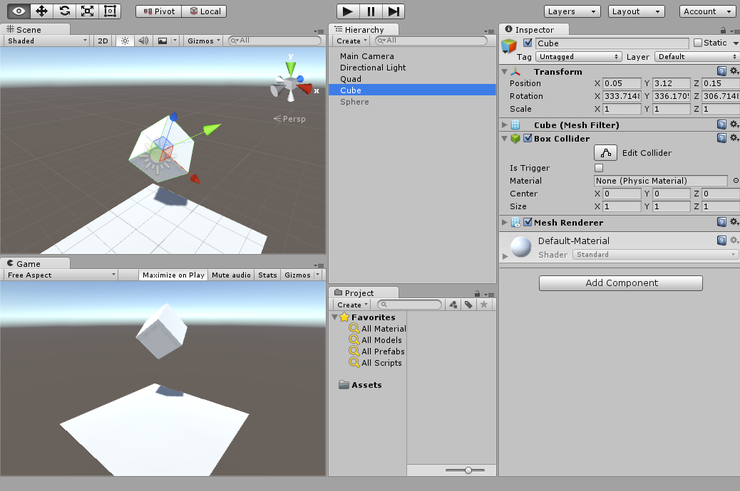
Task: Expand the Cube (Mesh Filter) component
Action: click(504, 125)
